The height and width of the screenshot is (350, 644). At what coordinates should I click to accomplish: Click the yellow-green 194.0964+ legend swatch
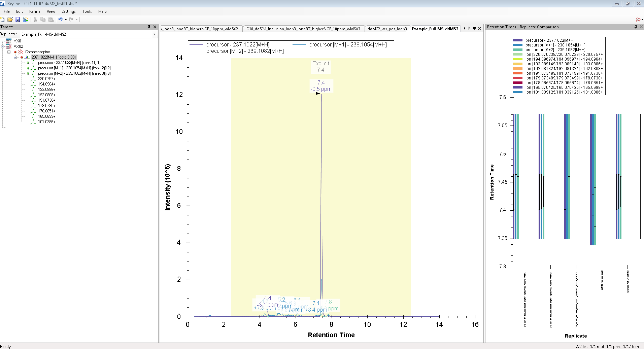click(518, 59)
